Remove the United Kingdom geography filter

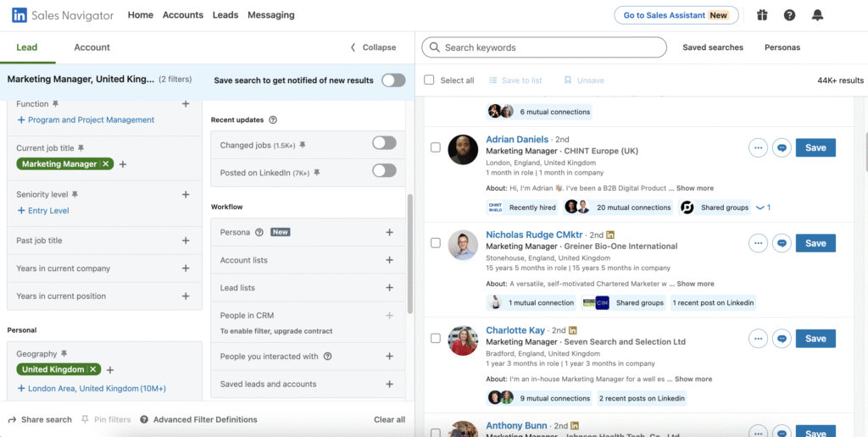[93, 370]
